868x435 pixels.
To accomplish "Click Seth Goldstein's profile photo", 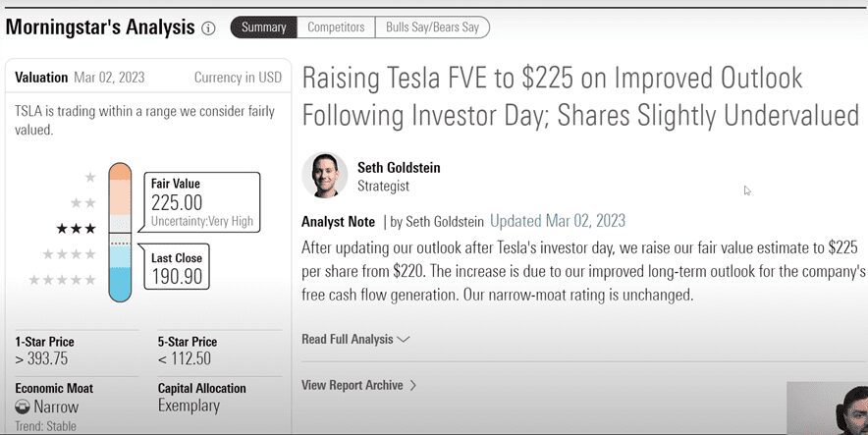I will coord(325,176).
